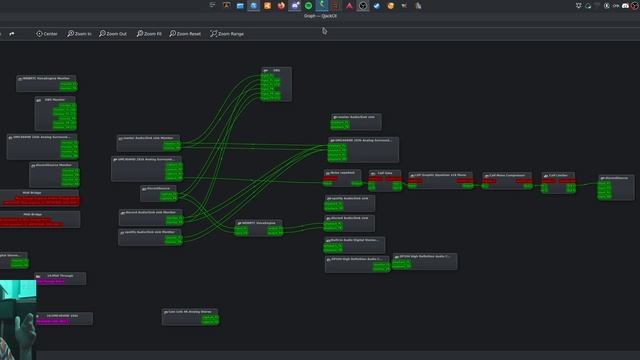Click Zoom Reset on the toolbar
Image resolution: width=640 pixels, height=360 pixels.
point(185,34)
